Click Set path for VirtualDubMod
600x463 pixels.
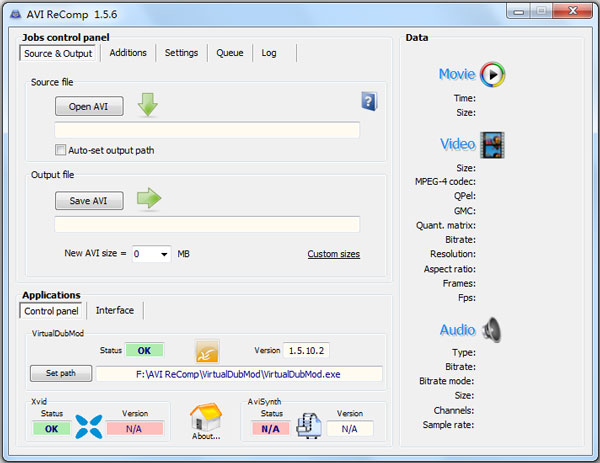pos(60,373)
